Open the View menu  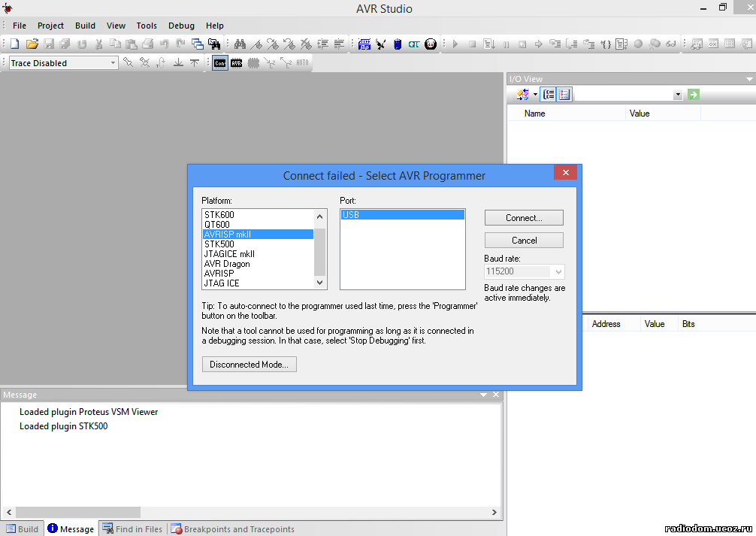click(116, 26)
